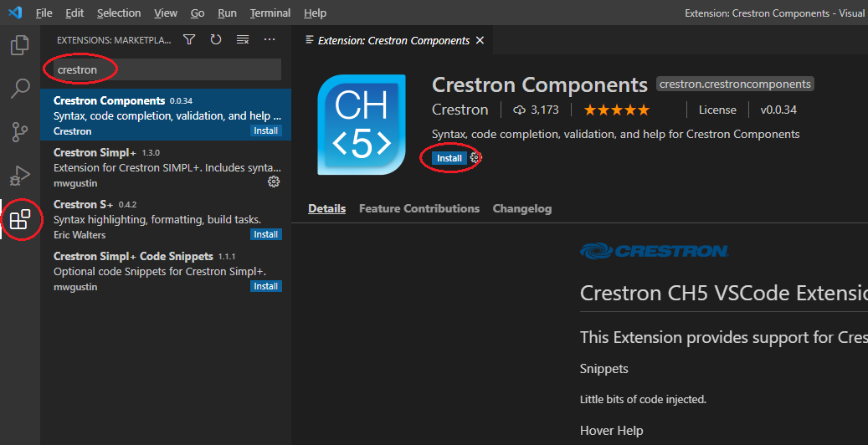This screenshot has width=868, height=445.
Task: Open the Explorer view in activity bar
Action: [20, 45]
